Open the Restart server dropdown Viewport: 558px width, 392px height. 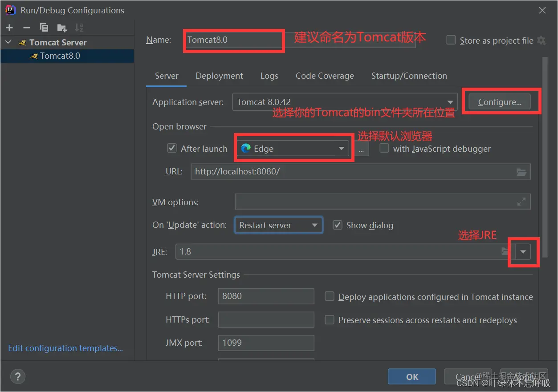pos(279,225)
